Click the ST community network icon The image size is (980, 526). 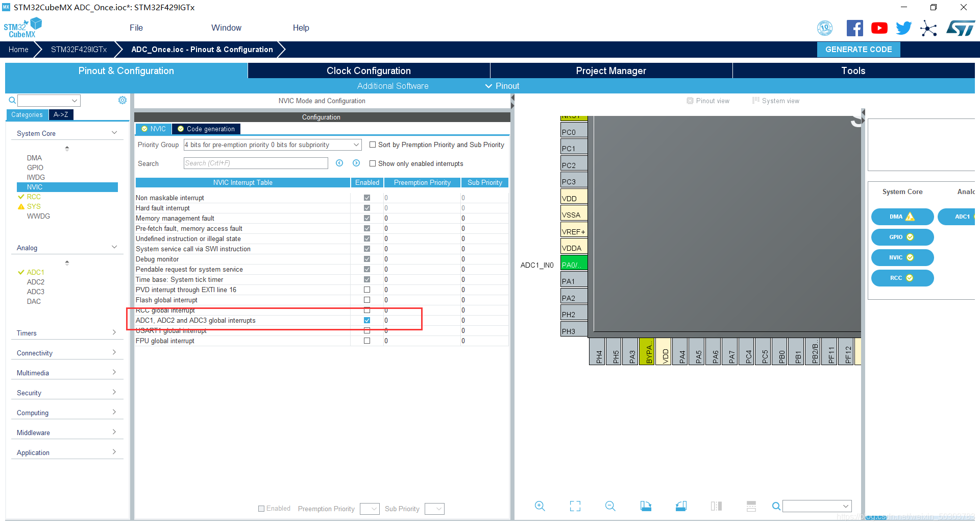[928, 28]
